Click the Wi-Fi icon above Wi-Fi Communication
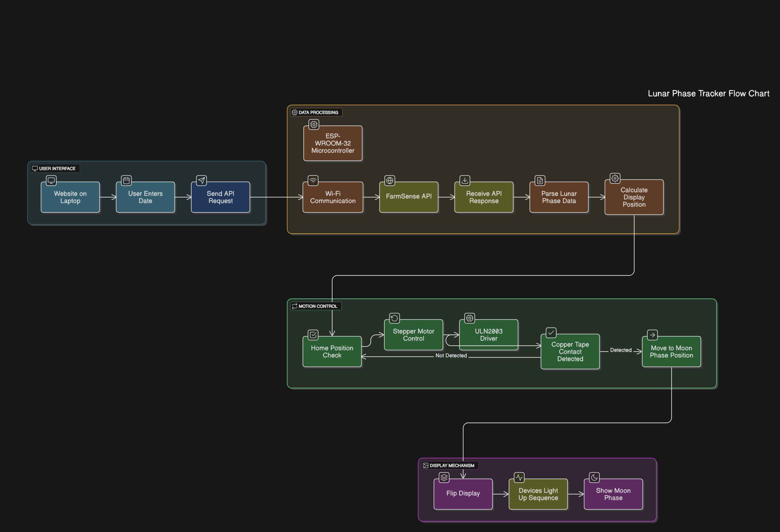Image resolution: width=780 pixels, height=532 pixels. (x=313, y=180)
